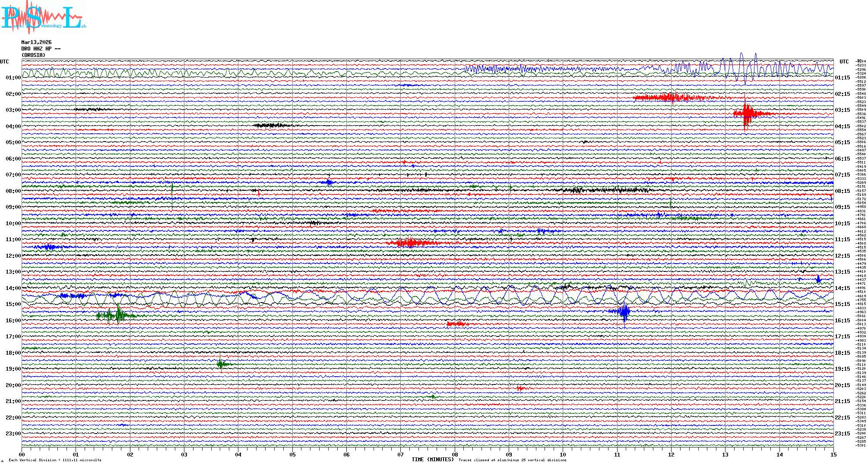The image size is (868, 466).
Task: Click minute 07 on bottom time axis
Action: click(400, 454)
